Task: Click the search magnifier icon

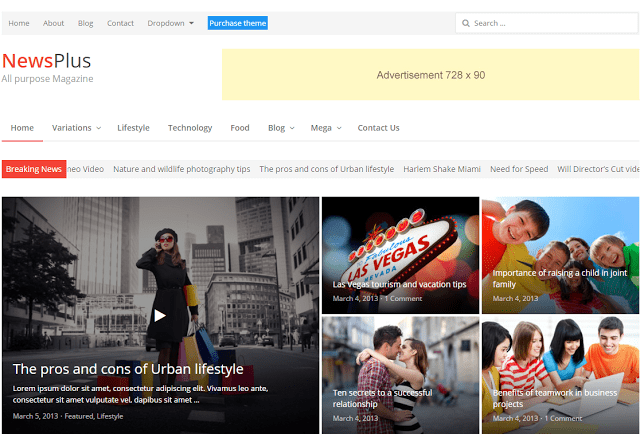Action: pos(466,23)
